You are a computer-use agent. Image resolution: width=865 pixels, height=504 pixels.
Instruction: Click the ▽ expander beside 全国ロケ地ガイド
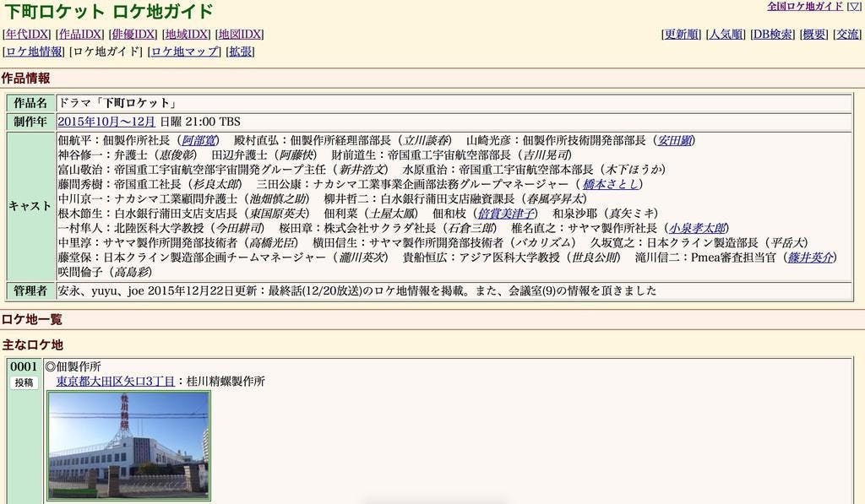coord(854,6)
